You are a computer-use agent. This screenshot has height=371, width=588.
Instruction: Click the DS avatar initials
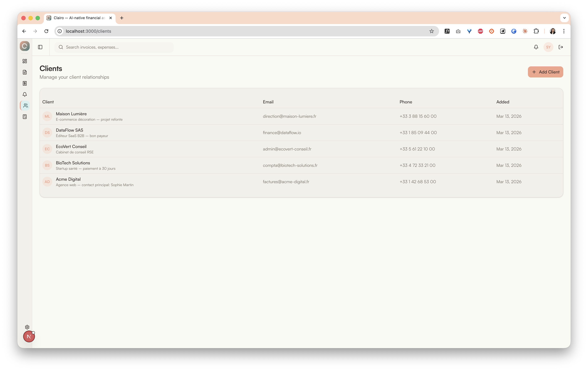47,133
